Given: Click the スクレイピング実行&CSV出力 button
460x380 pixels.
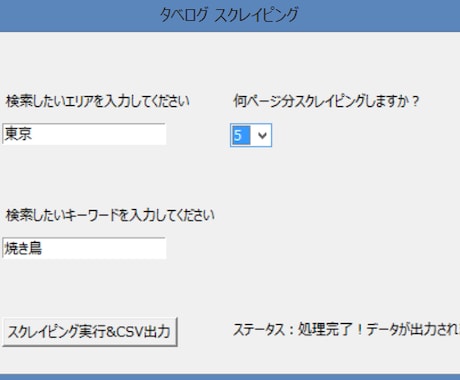Looking at the screenshot, I should (x=90, y=332).
